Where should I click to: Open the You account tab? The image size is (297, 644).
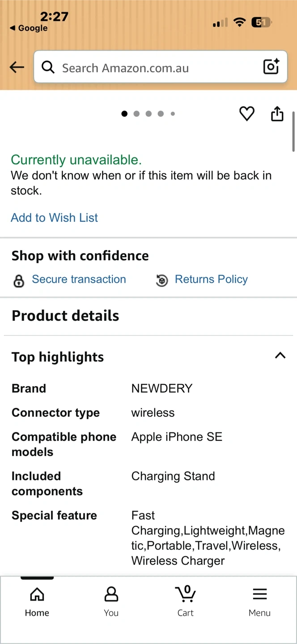[111, 601]
